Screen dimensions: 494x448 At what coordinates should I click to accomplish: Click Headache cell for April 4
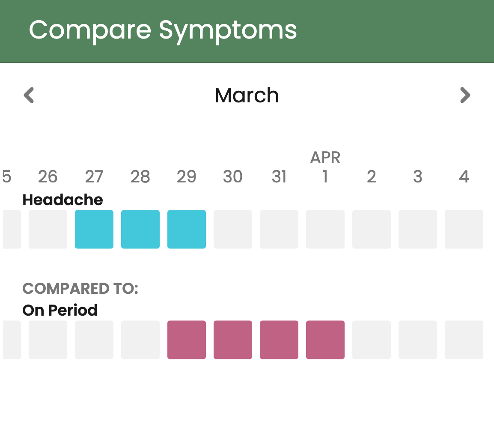click(464, 229)
